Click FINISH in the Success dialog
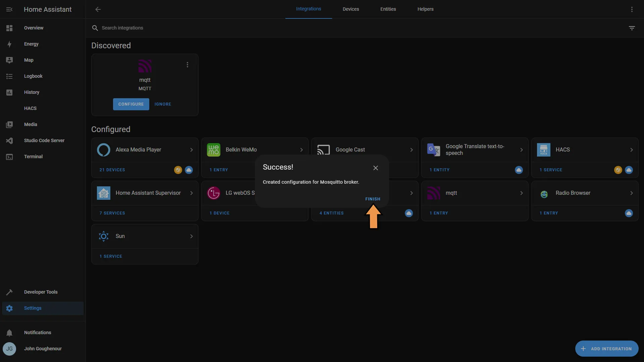The height and width of the screenshot is (362, 644). (x=373, y=199)
